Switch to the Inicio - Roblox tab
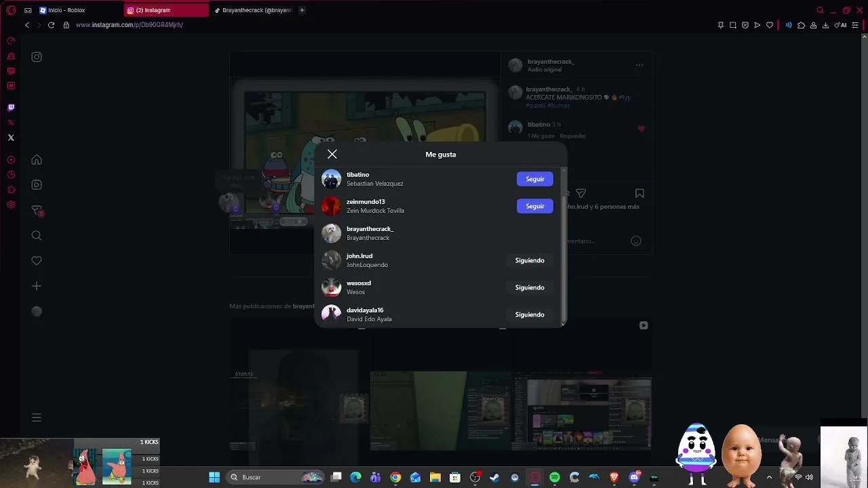Screen dimensions: 868x488 79,10
